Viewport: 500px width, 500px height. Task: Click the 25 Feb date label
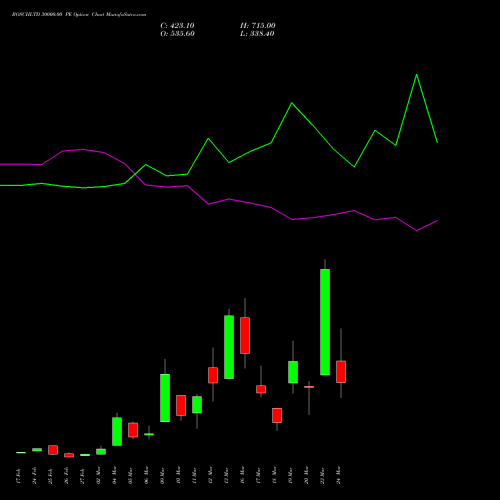[50, 476]
